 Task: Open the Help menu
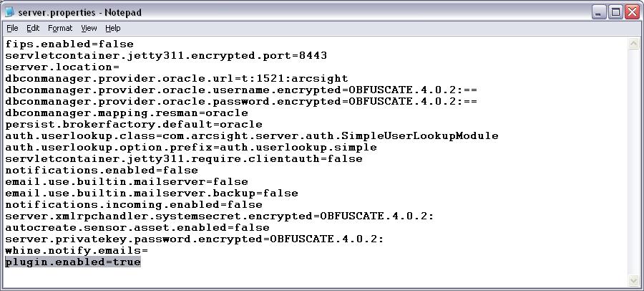point(112,28)
